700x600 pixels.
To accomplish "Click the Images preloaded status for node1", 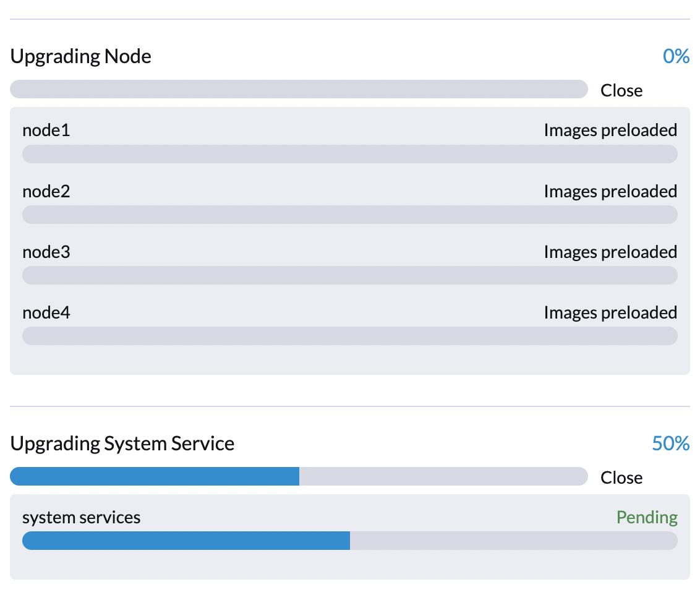I will (x=610, y=131).
